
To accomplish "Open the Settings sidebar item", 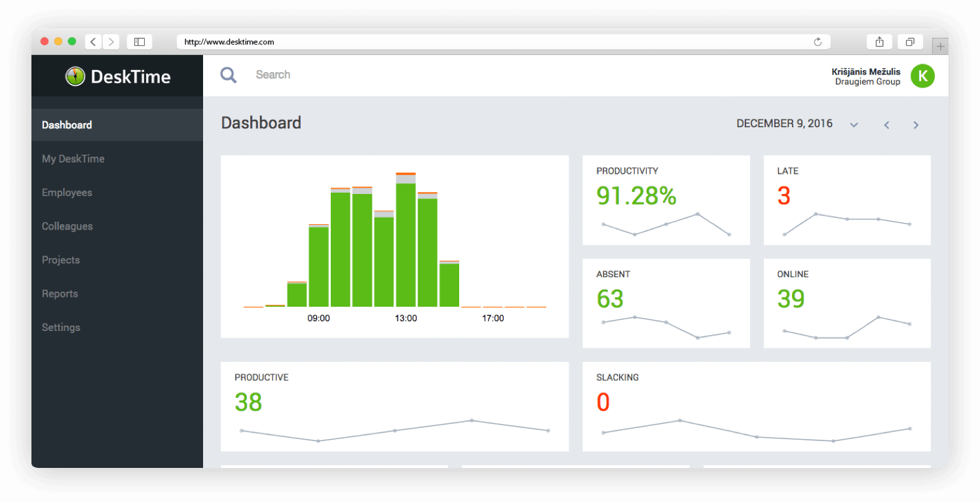I will (61, 328).
